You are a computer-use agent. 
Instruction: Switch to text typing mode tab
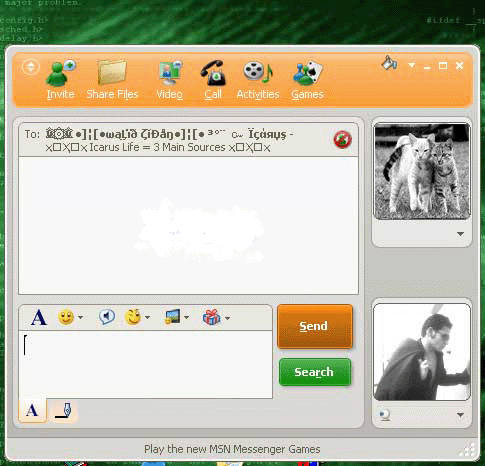tap(32, 410)
